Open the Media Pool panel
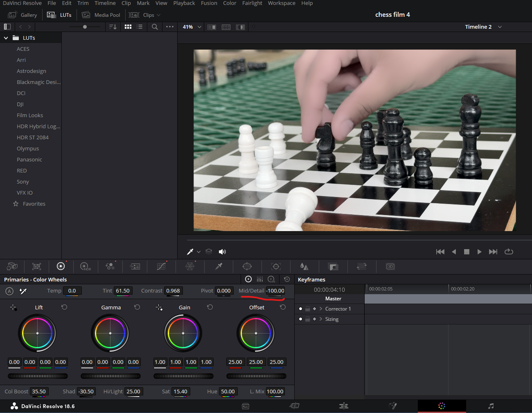This screenshot has width=532, height=413. (101, 15)
